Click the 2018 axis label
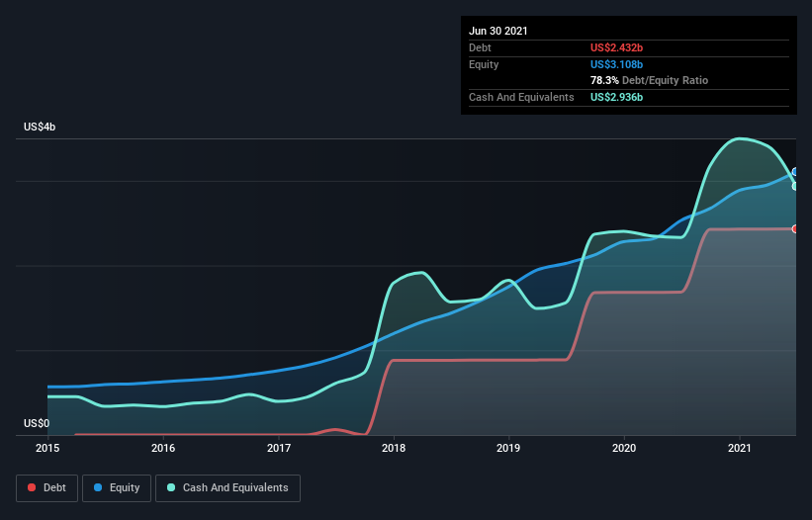This screenshot has width=812, height=520. coord(394,448)
